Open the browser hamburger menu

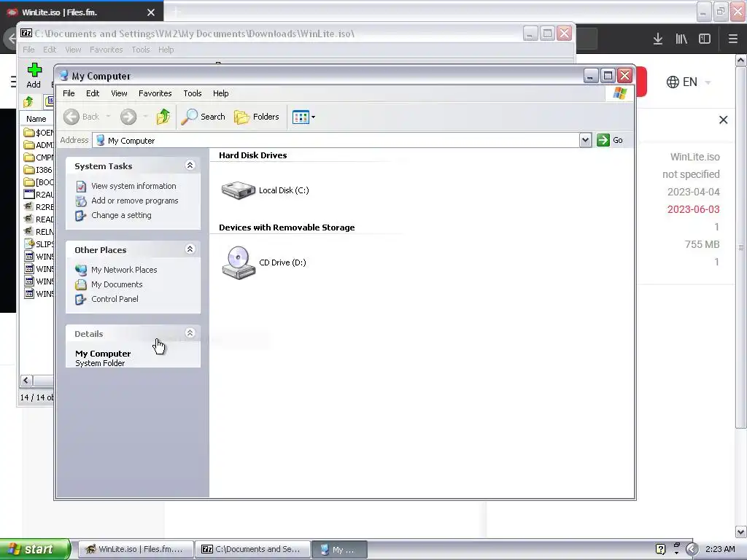point(733,39)
